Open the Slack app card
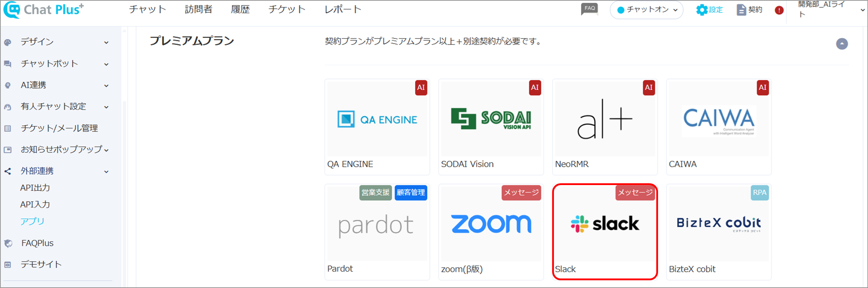Image resolution: width=868 pixels, height=288 pixels. coord(605,232)
